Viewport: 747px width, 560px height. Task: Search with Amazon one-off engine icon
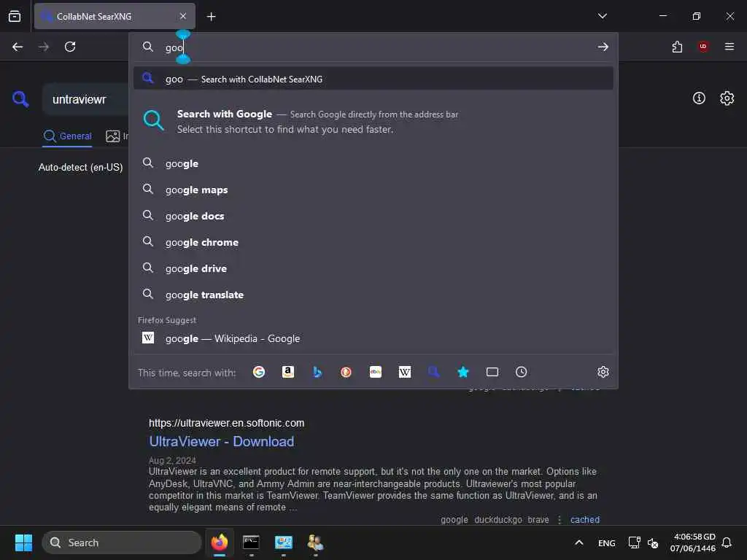pos(287,372)
